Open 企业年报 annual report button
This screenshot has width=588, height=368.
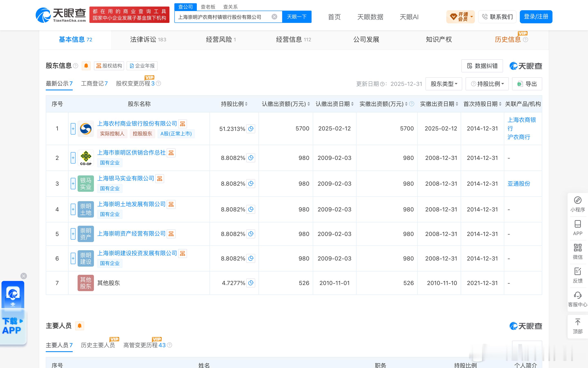142,66
